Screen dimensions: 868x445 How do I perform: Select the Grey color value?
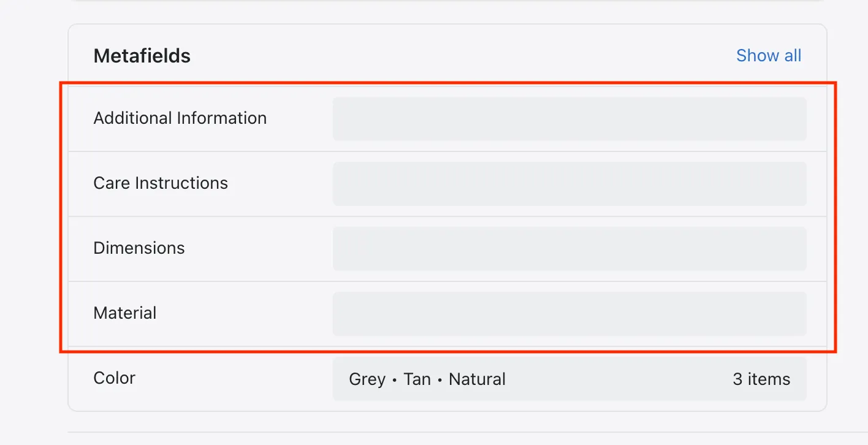point(367,379)
